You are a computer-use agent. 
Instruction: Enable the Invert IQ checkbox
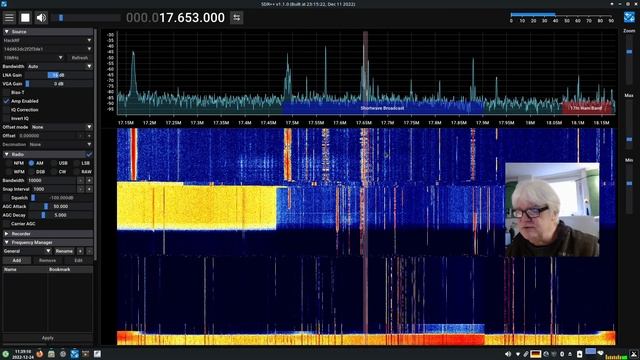[x=6, y=118]
